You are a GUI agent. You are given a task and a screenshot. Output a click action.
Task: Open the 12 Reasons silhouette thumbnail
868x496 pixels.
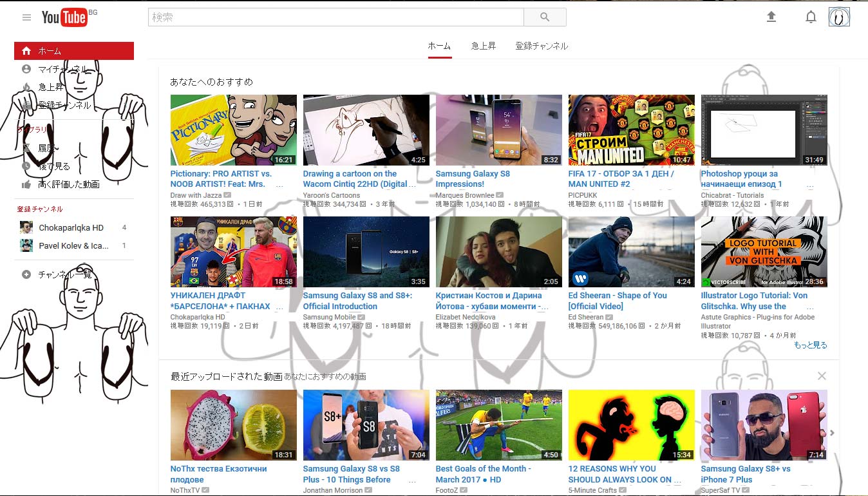pos(632,425)
